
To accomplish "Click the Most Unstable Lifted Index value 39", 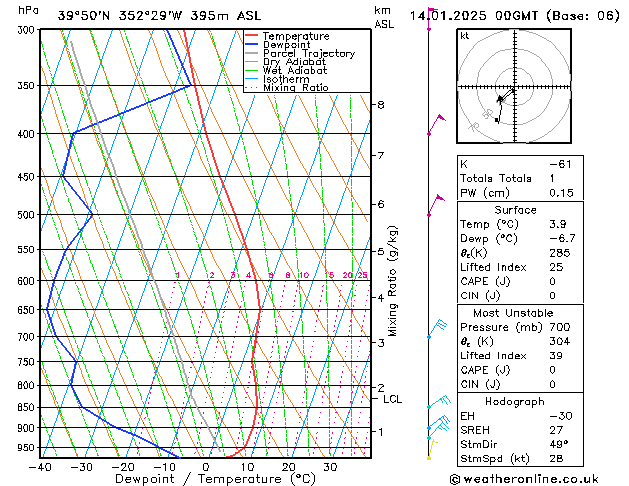I will (556, 356).
